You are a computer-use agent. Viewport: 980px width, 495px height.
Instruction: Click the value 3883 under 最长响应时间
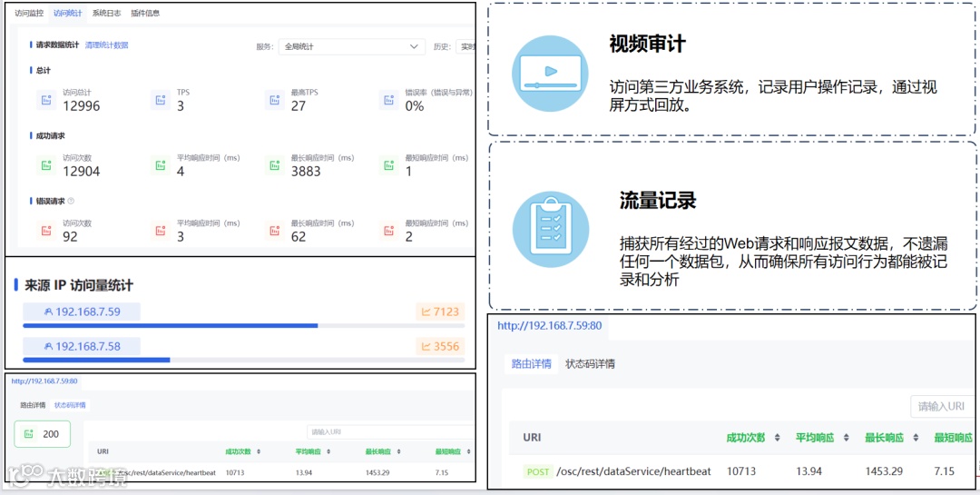click(x=306, y=172)
